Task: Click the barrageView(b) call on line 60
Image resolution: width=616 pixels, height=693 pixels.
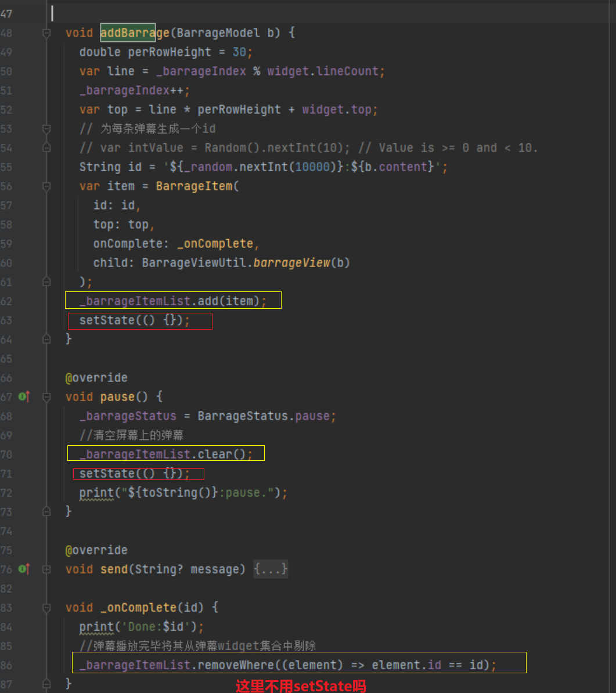Action: pyautogui.click(x=301, y=262)
